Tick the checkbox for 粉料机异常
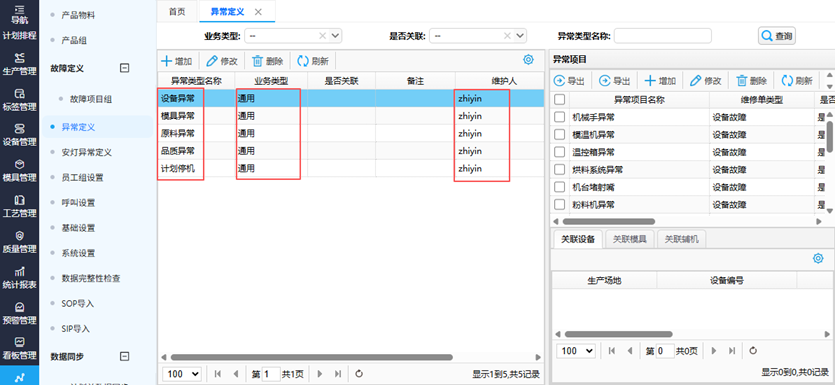This screenshot has width=835, height=385. [559, 204]
